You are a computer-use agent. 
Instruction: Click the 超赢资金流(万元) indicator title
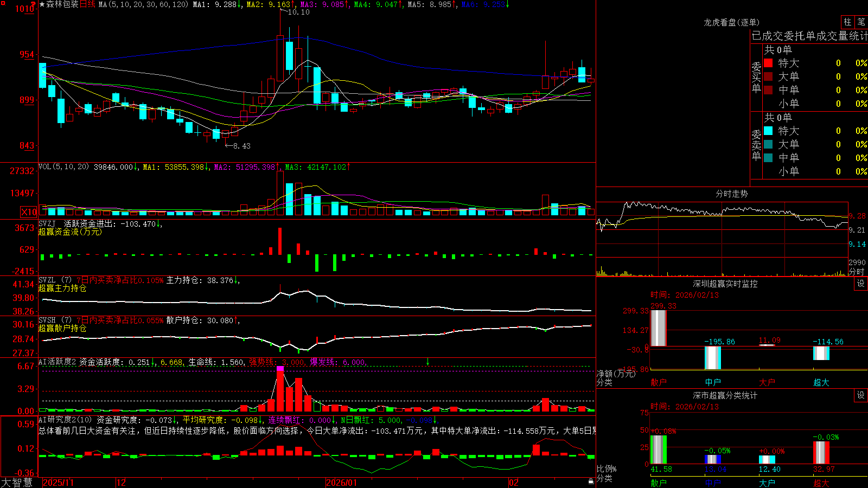pos(70,232)
